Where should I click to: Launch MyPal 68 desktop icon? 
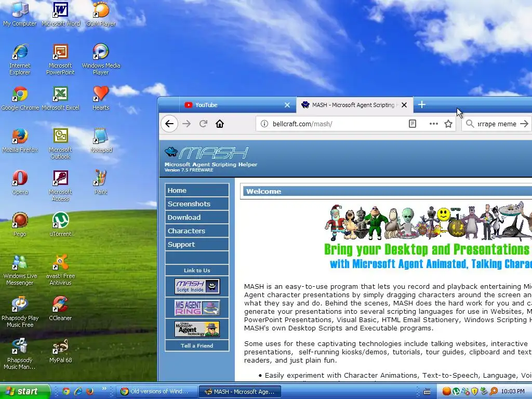(60, 351)
